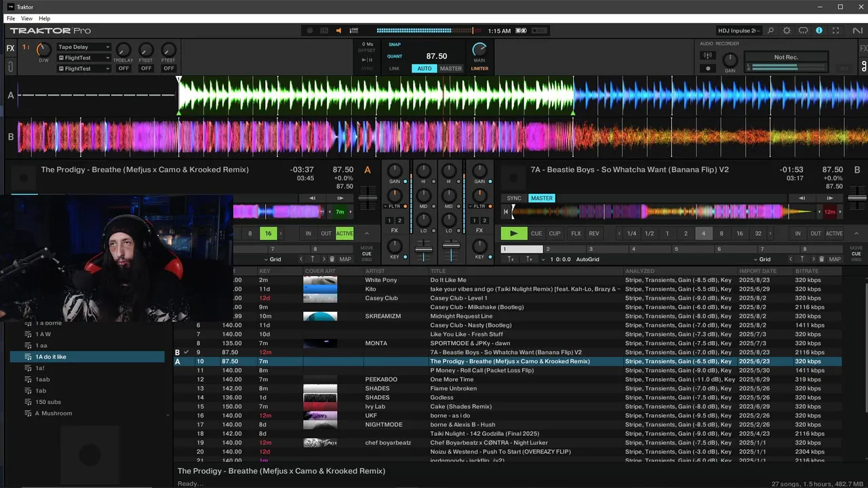Adjust MAIN volume knob

479,49
